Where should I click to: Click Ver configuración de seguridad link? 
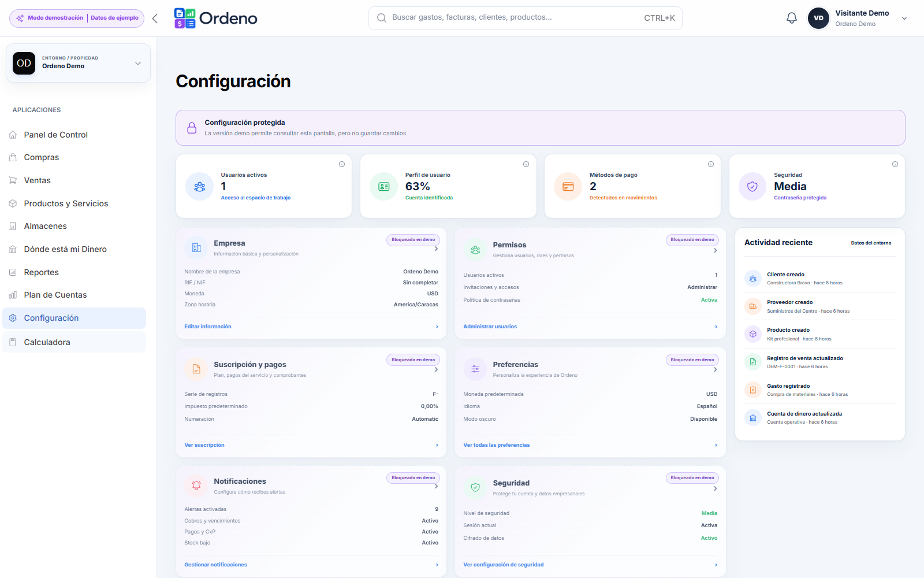pos(504,565)
